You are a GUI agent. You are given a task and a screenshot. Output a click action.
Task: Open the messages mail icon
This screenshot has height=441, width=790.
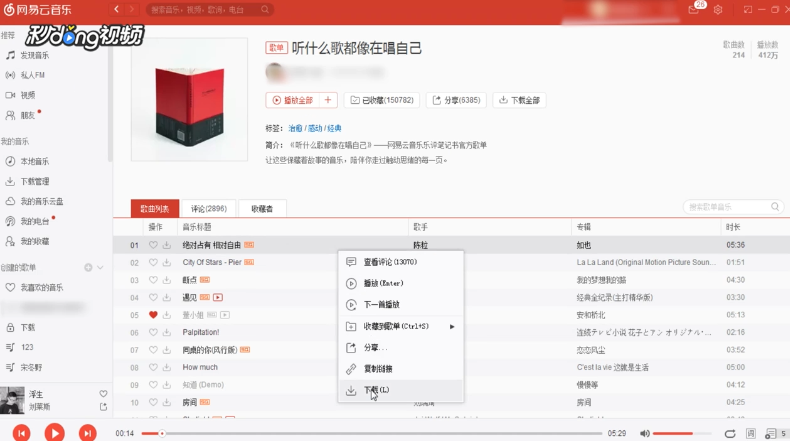[694, 10]
